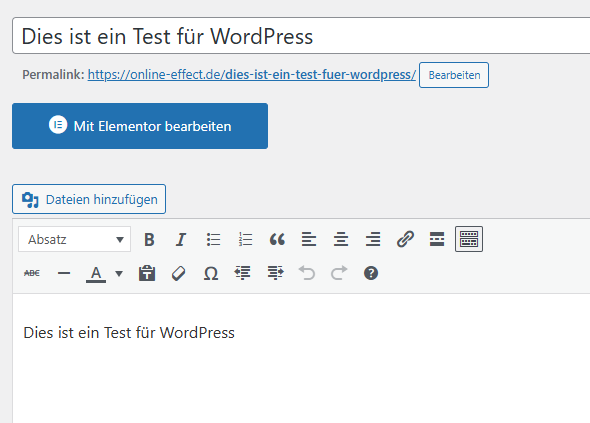The width and height of the screenshot is (590, 423).
Task: Increase paragraph indent
Action: (x=275, y=273)
